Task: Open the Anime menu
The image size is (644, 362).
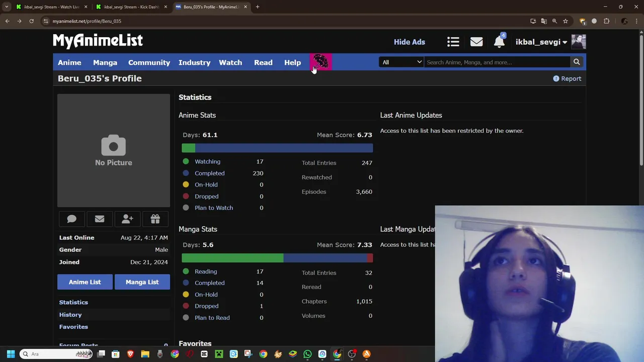Action: point(69,62)
